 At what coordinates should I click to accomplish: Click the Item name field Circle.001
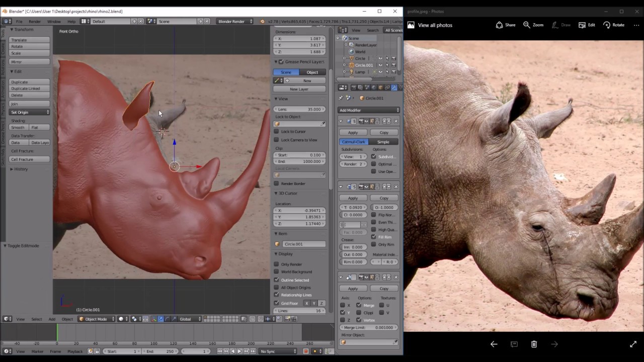303,244
